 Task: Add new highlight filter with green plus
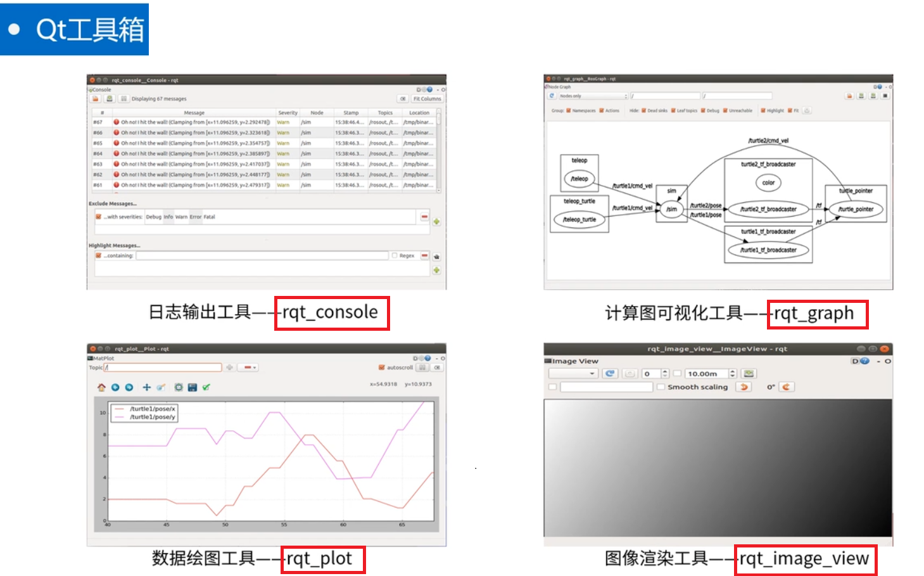click(x=436, y=270)
